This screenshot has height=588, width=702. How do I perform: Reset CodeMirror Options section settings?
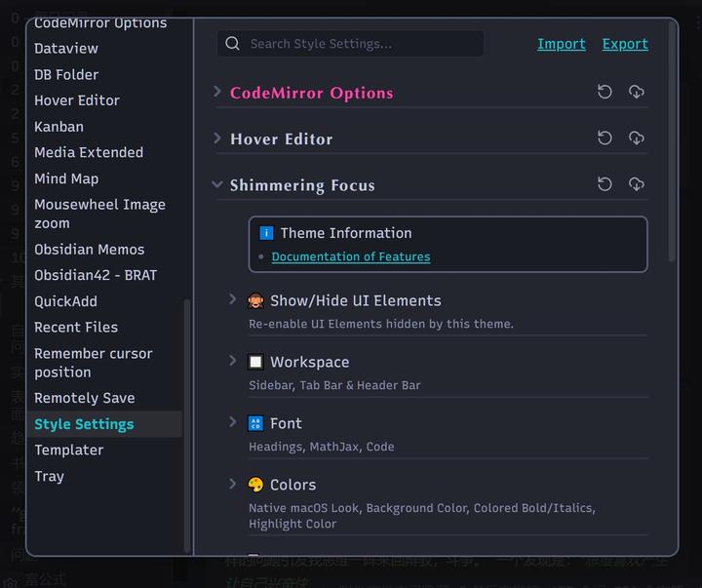(x=604, y=92)
